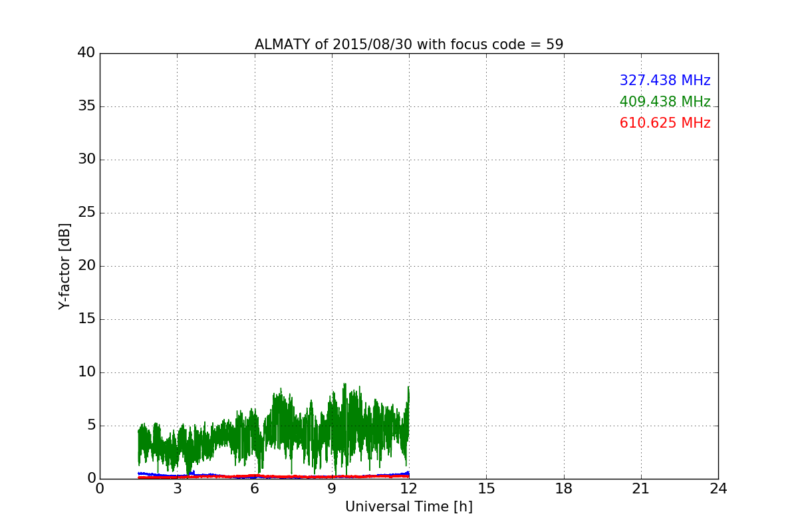Select the 327.438 MHz legend label
Screen dimensions: 798x532
pyautogui.click(x=665, y=80)
